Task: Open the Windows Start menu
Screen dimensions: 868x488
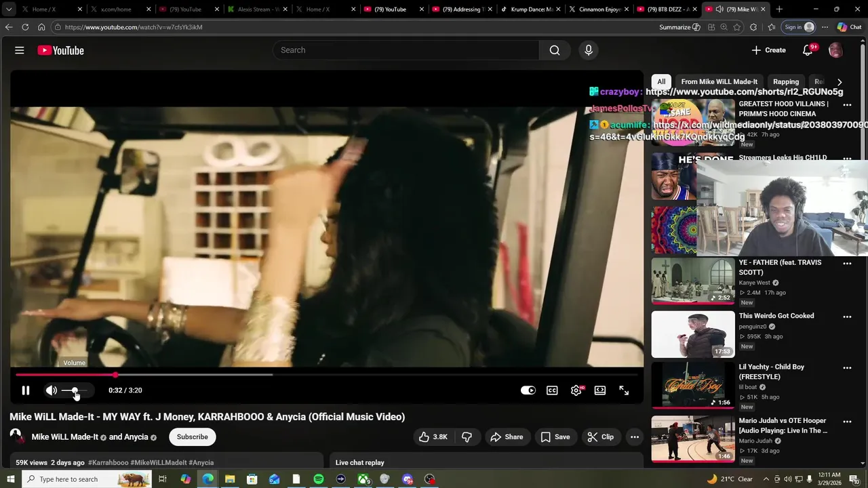Action: (x=10, y=479)
